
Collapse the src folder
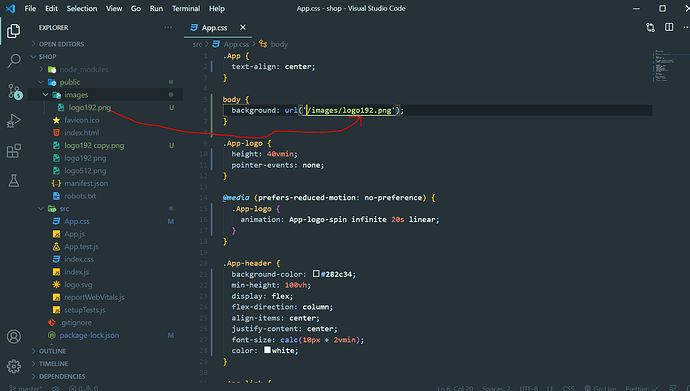(x=64, y=208)
